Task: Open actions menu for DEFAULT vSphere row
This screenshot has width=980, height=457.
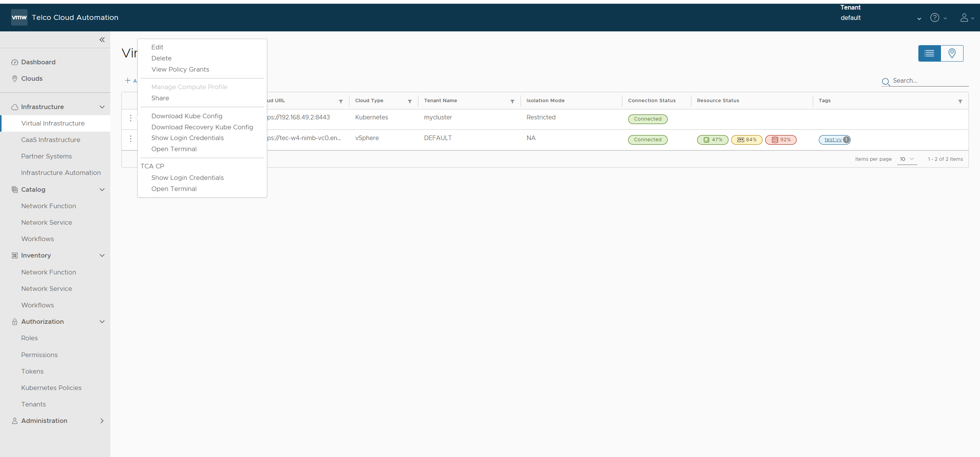Action: coord(131,139)
